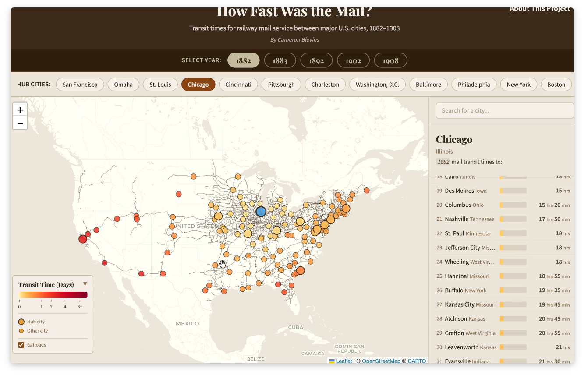
Task: Choose San Francisco hub city
Action: click(80, 85)
